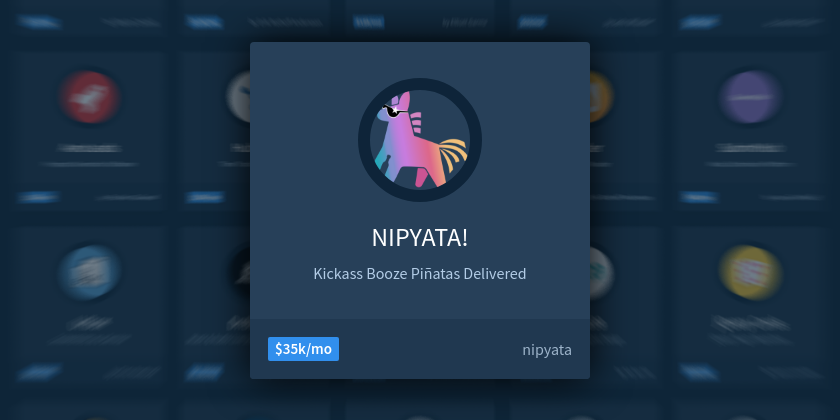Open the blurred title beneath the red logo

coord(89,148)
